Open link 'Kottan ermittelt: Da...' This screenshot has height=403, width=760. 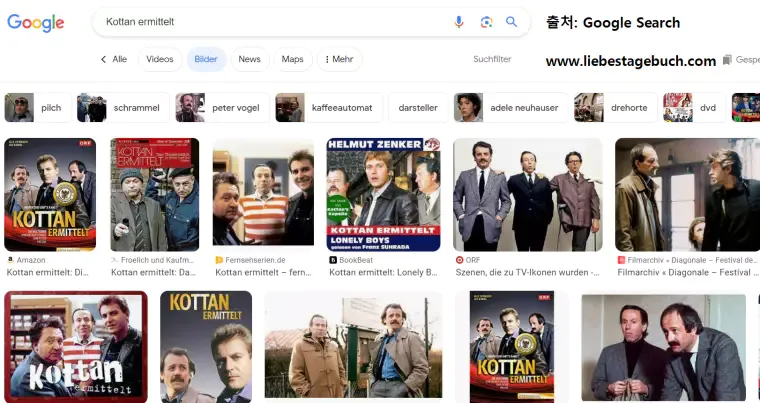[154, 273]
